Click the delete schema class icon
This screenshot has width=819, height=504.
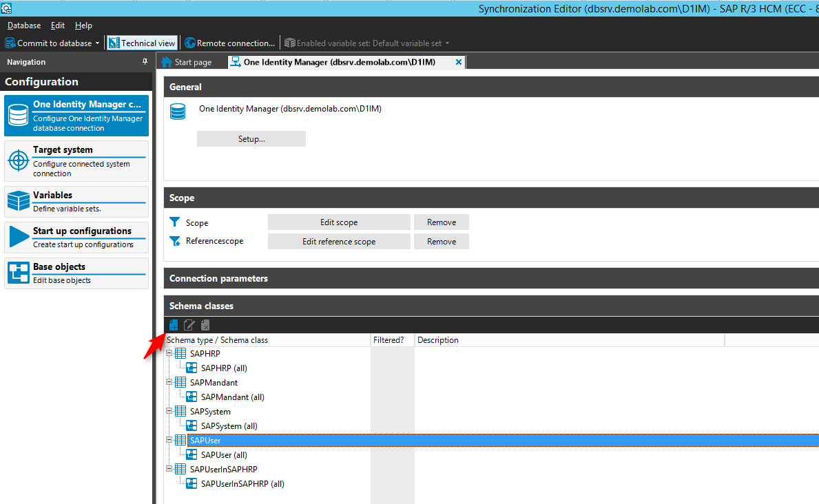tap(205, 325)
